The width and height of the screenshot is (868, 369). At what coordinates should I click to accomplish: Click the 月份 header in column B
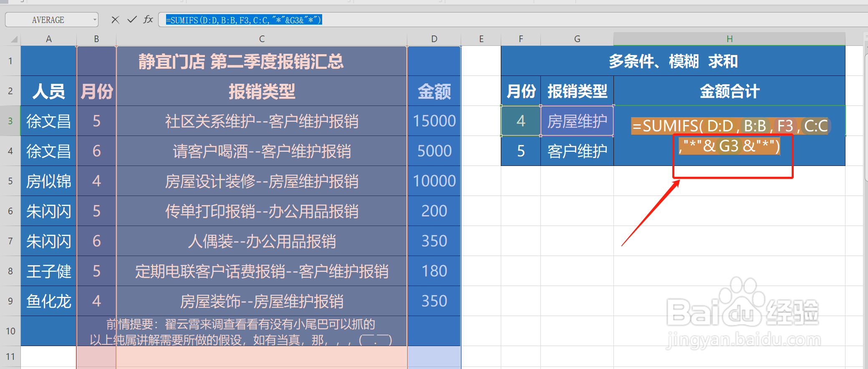pos(96,91)
